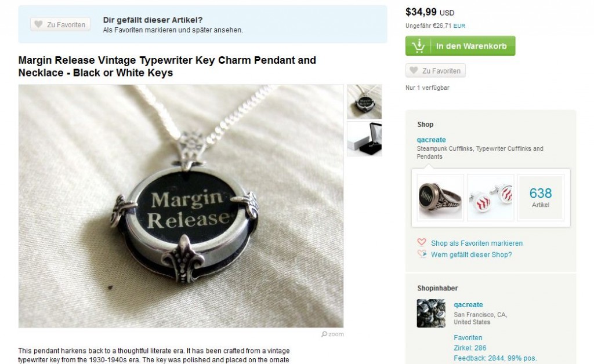Select the gift box thumbnail
Viewport: 594px width, 364px height.
tap(364, 139)
